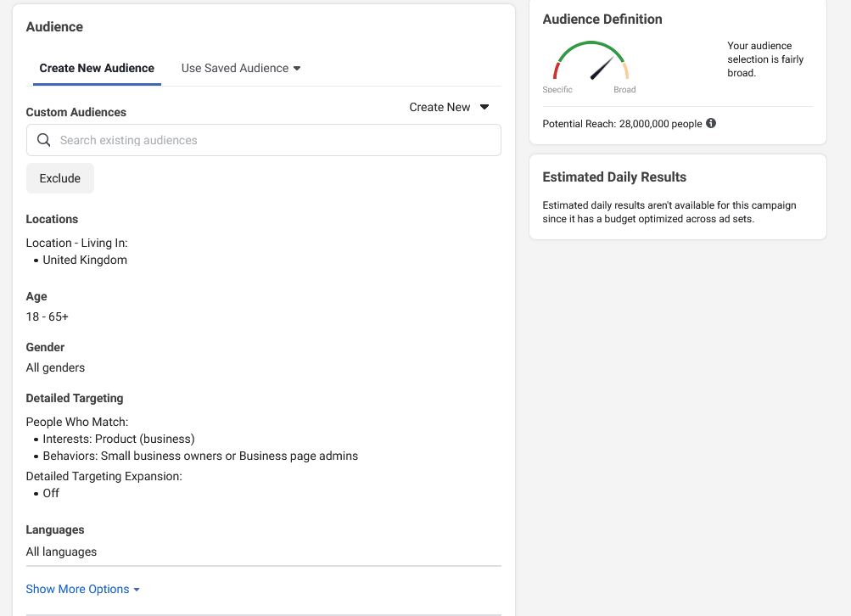This screenshot has width=851, height=616.
Task: Click the audience size gauge
Action: (591, 61)
